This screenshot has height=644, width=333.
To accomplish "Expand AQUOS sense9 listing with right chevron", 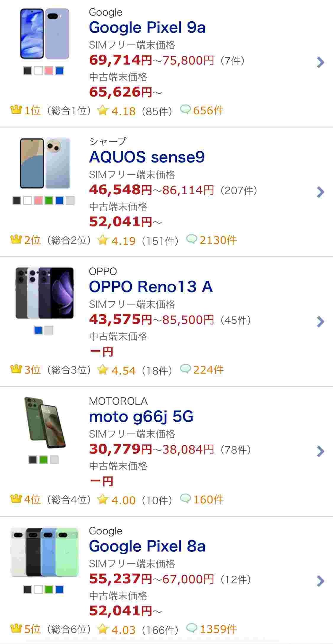I will [320, 192].
